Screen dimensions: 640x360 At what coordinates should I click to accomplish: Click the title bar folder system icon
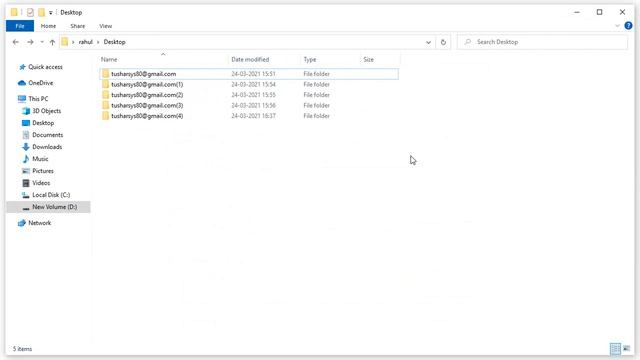tap(14, 12)
